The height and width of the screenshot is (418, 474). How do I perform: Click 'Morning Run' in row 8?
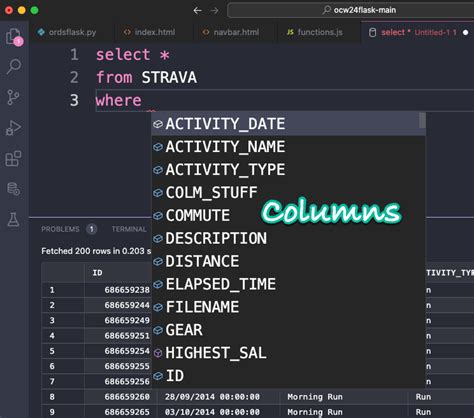pyautogui.click(x=315, y=397)
